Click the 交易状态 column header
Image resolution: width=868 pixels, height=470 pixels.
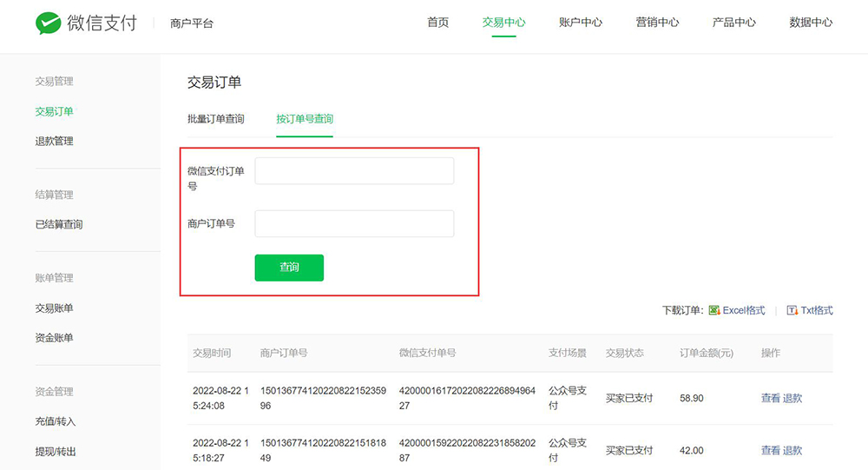(624, 353)
